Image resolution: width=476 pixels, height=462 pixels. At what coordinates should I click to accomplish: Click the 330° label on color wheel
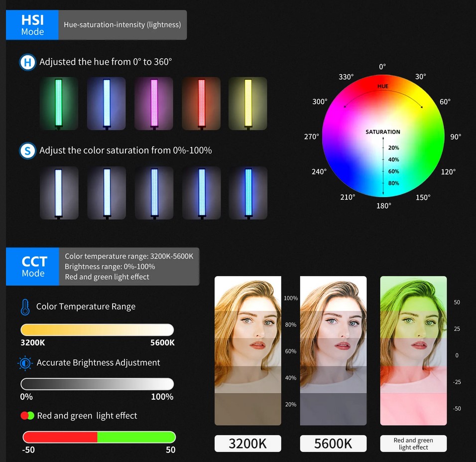(346, 77)
